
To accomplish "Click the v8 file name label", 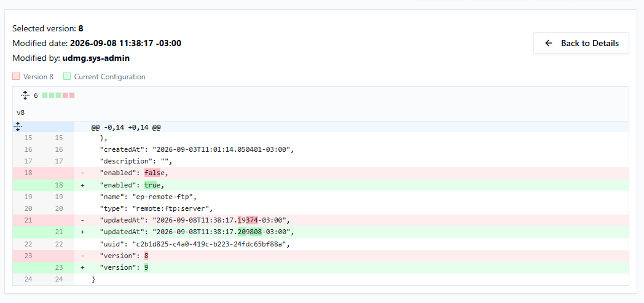I will pyautogui.click(x=20, y=112).
